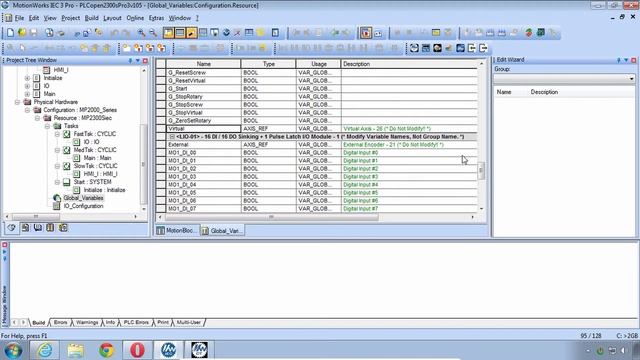
Task: Collapse the Resource : MP2300Siec node
Action: pyautogui.click(x=38, y=118)
